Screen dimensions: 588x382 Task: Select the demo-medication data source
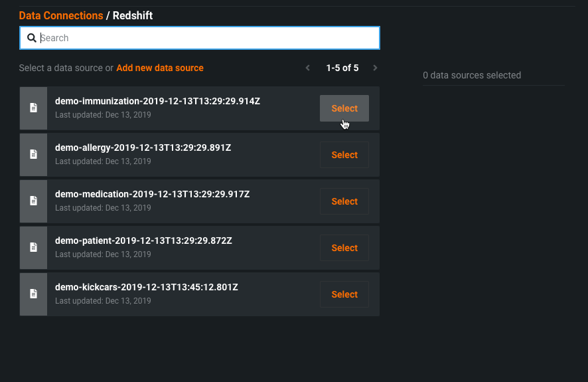click(x=344, y=201)
